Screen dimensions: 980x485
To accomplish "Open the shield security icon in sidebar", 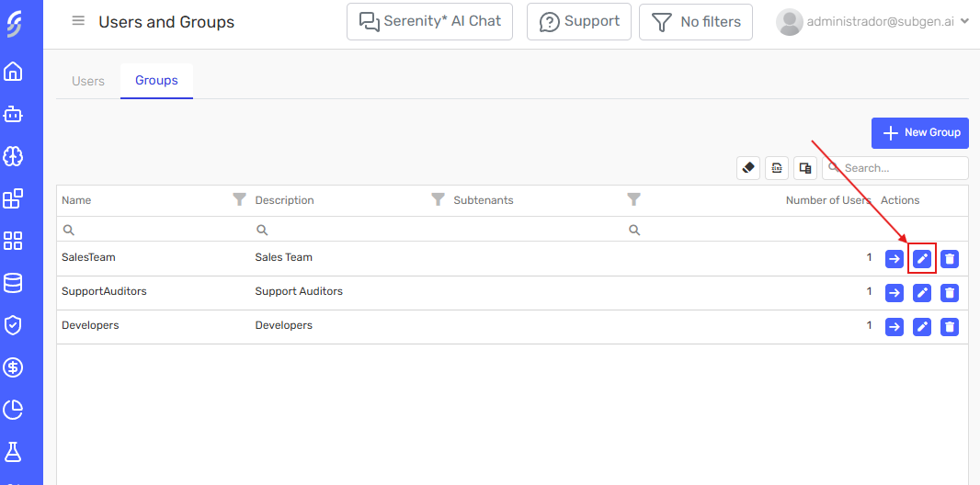I will click(x=13, y=325).
